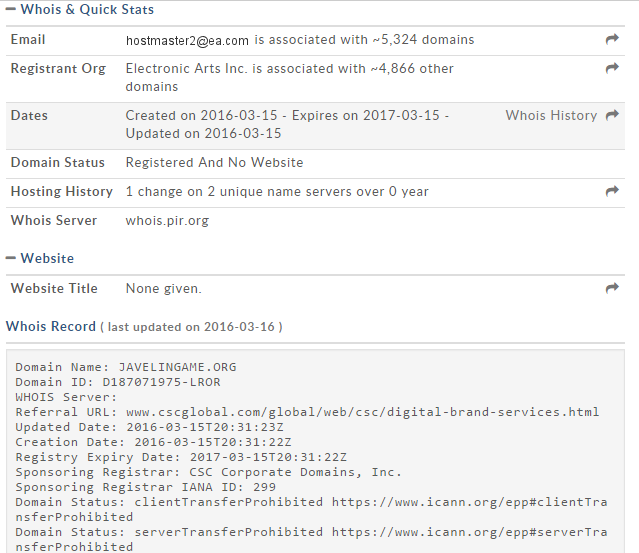Open the Whois History link
This screenshot has height=553, width=639.
point(551,115)
